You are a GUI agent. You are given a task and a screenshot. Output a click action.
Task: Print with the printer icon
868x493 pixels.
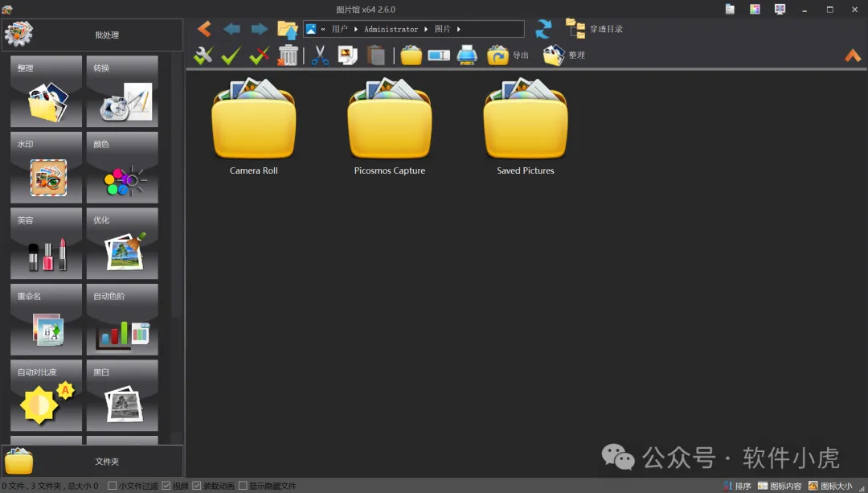click(467, 55)
